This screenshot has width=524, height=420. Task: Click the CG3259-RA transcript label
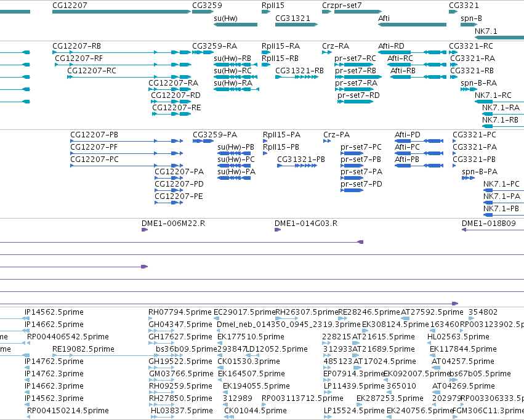click(x=214, y=46)
